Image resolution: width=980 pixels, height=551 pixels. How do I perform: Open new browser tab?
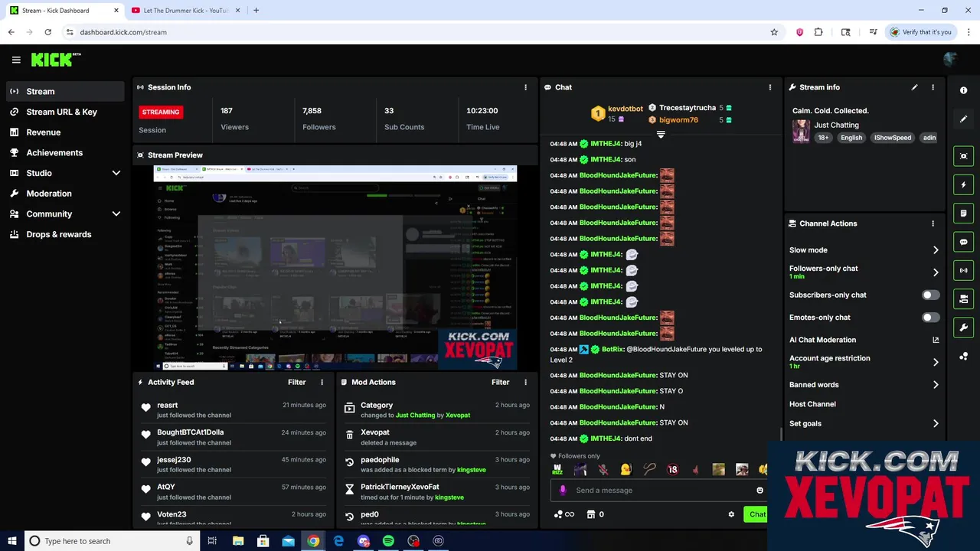coord(256,10)
